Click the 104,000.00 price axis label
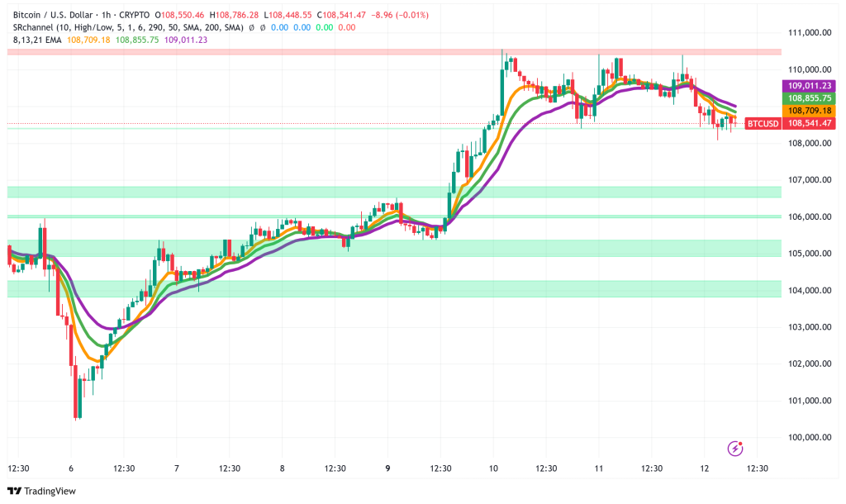Image resolution: width=846 pixels, height=504 pixels. [810, 290]
